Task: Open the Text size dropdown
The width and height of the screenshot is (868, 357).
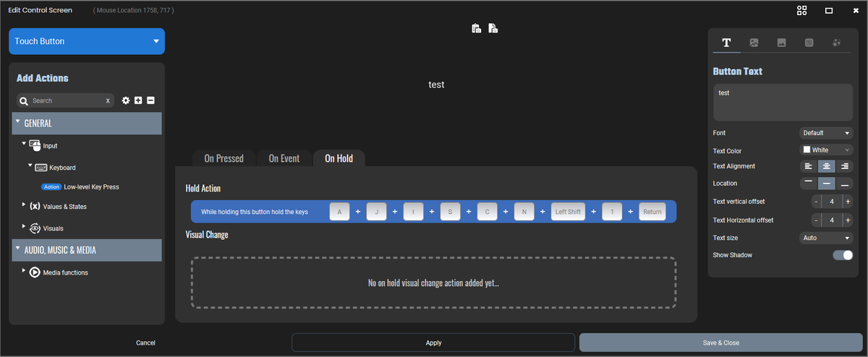Action: point(826,238)
